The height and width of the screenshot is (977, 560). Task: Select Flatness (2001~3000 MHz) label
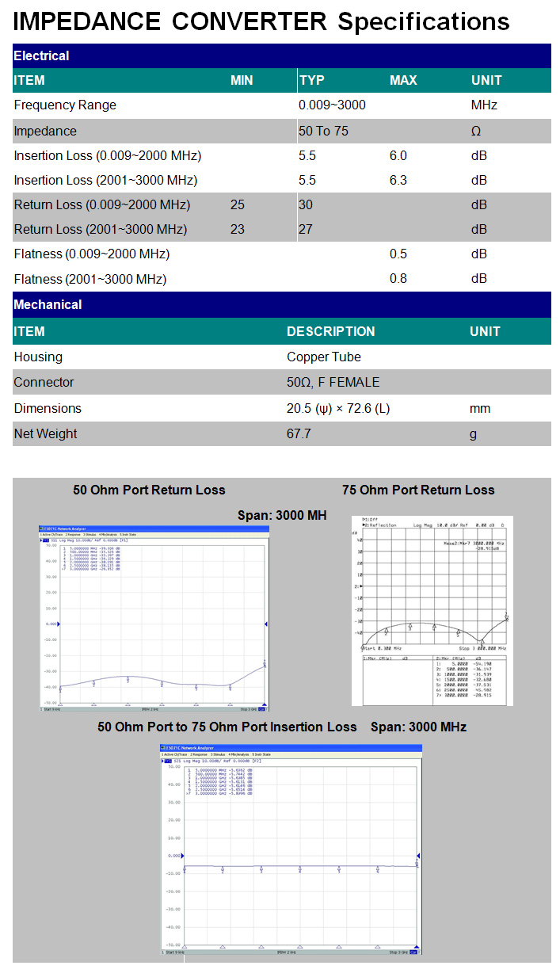(x=90, y=279)
